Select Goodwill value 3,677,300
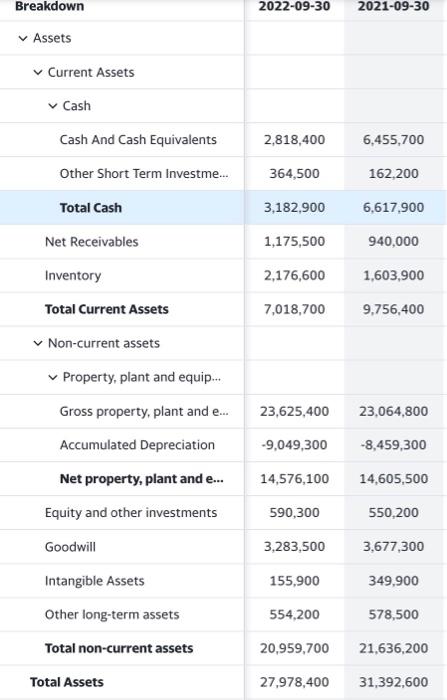 tap(393, 547)
